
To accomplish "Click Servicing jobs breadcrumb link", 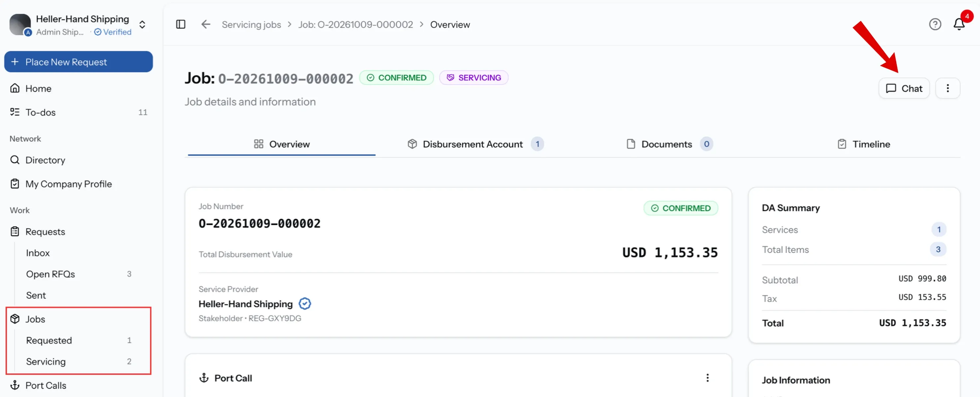I will tap(252, 24).
